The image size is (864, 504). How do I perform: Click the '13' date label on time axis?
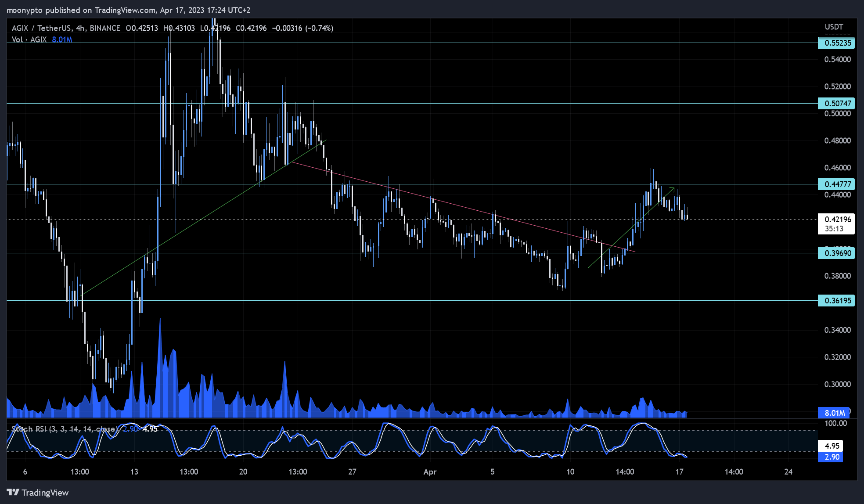click(x=134, y=472)
